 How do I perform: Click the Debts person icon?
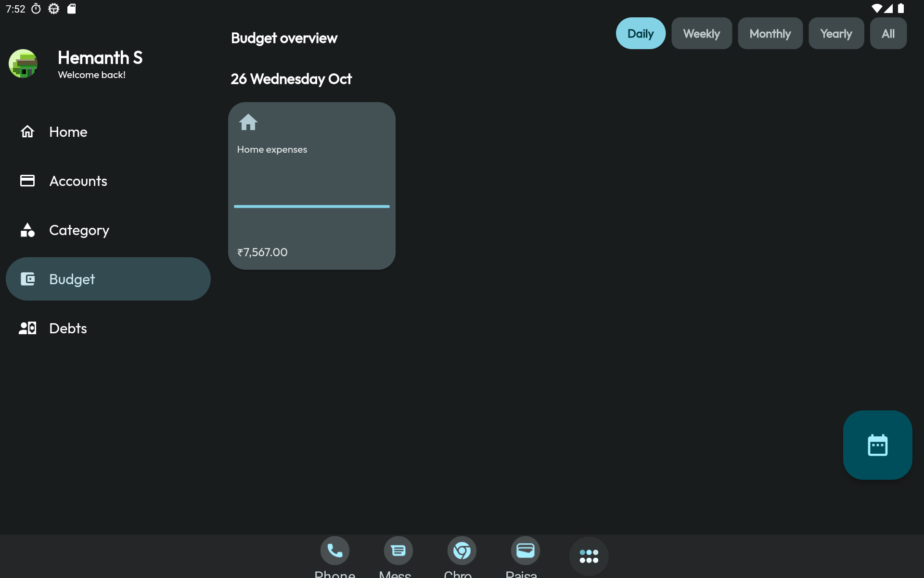[27, 328]
